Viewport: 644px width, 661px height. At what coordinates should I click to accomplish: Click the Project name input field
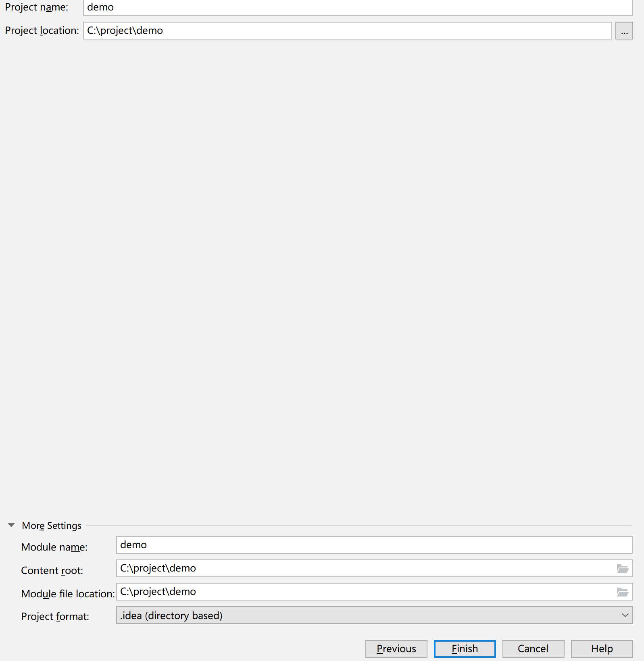pyautogui.click(x=358, y=7)
